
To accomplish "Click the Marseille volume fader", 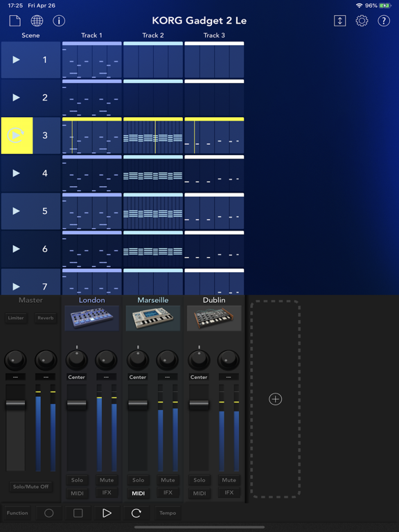I will [x=138, y=405].
